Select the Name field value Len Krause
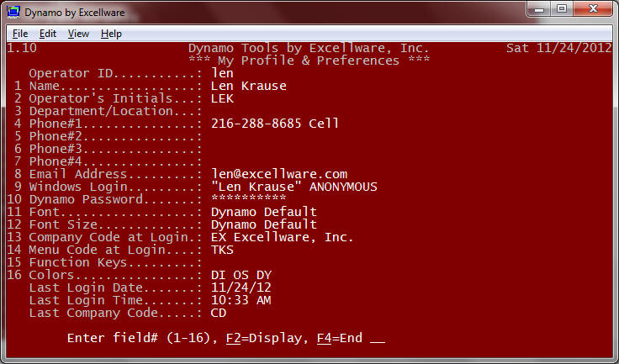This screenshot has height=364, width=619. pyautogui.click(x=248, y=86)
